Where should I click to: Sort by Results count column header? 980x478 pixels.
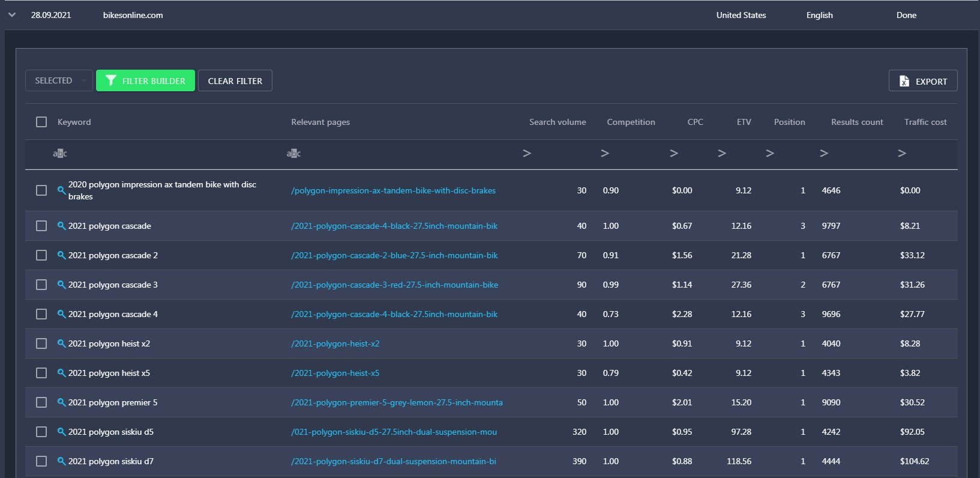coord(857,122)
